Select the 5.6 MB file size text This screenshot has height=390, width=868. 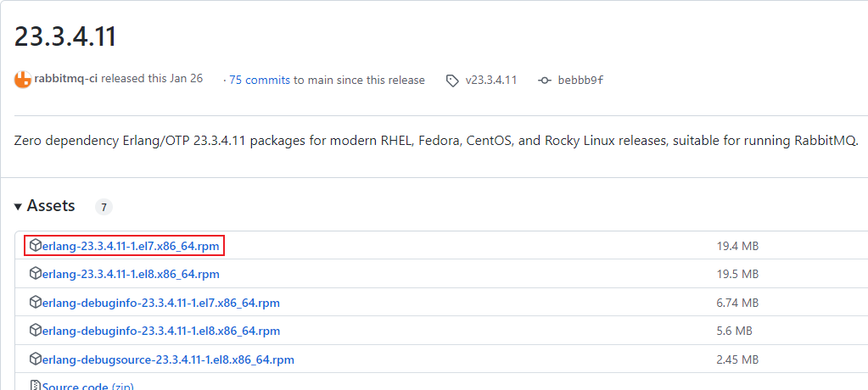pos(734,331)
